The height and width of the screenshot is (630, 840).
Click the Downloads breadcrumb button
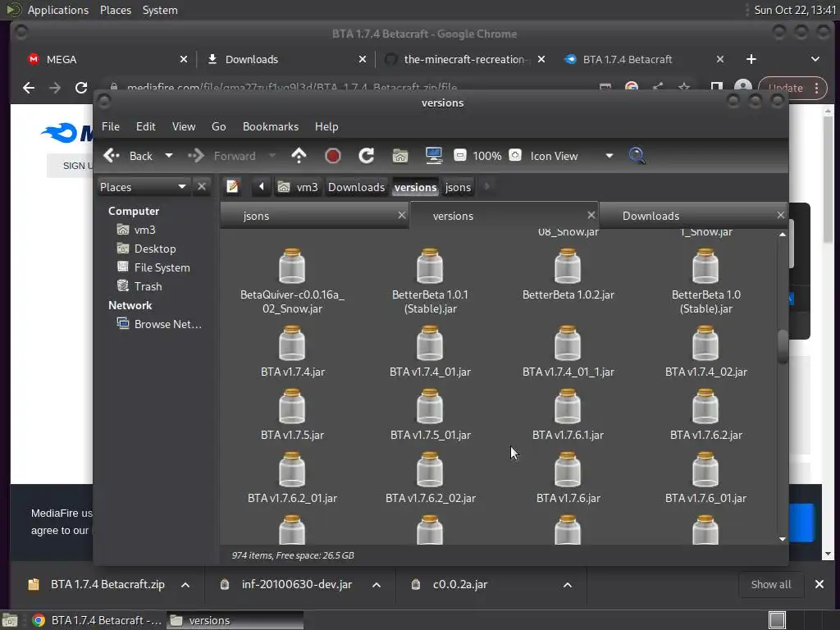click(x=356, y=187)
